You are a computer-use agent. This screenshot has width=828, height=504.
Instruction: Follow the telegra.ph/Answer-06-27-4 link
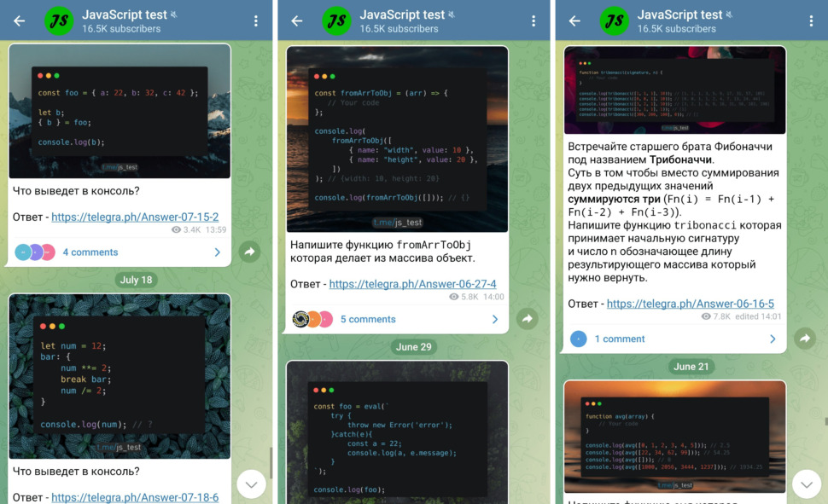pos(412,284)
